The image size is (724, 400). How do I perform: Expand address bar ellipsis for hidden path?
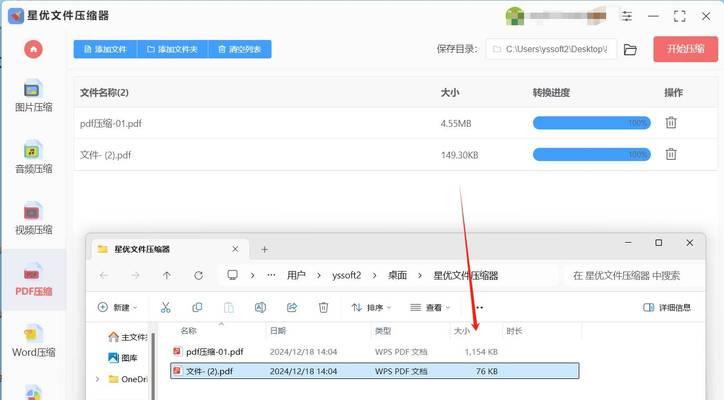coord(271,275)
